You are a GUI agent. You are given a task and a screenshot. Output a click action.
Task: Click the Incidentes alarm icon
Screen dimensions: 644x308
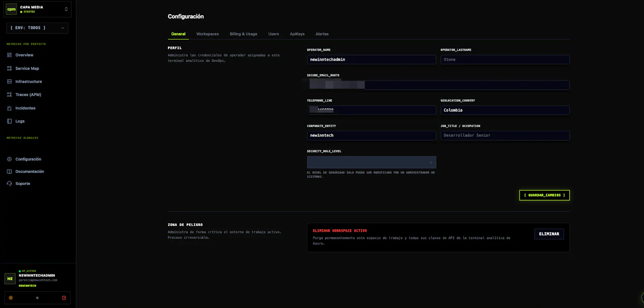pos(9,108)
